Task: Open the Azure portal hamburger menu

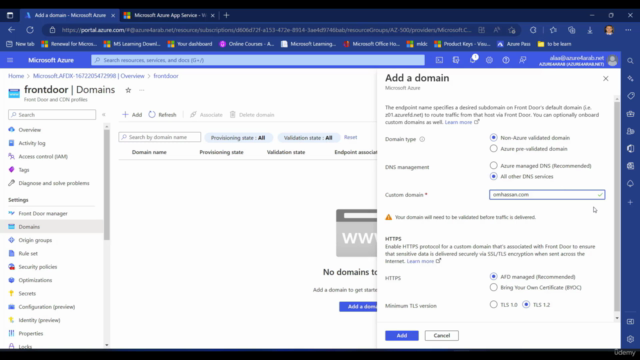Action: [10, 60]
